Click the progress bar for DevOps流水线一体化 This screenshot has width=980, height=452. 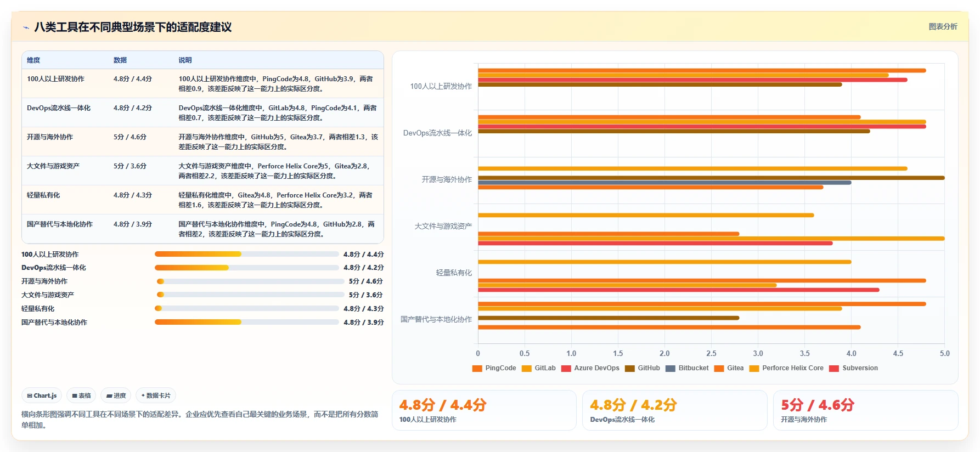tap(246, 268)
